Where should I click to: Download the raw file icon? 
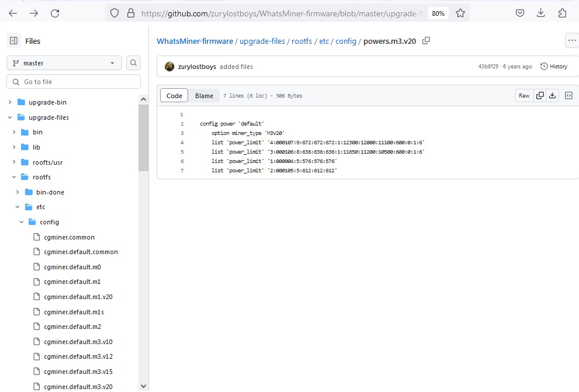tap(552, 96)
